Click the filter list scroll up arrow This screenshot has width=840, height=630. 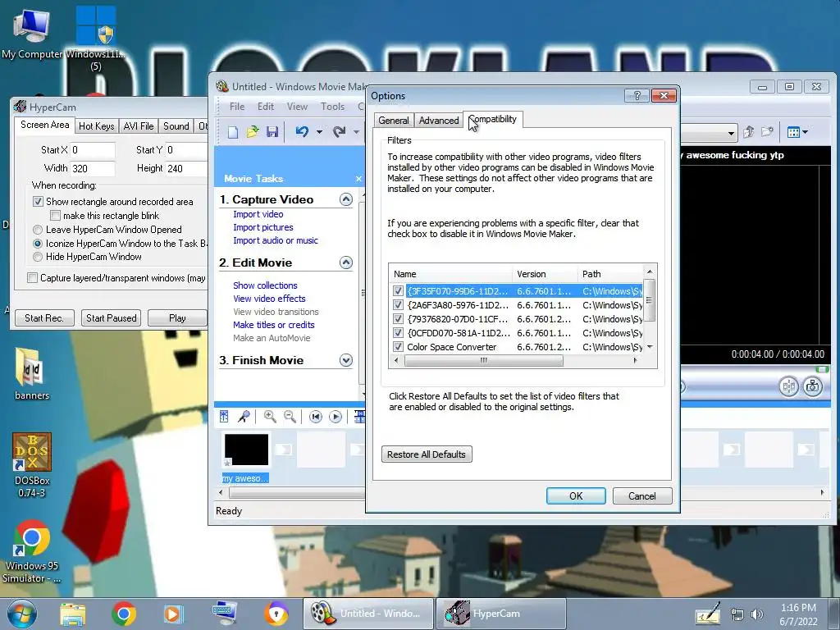coord(650,272)
